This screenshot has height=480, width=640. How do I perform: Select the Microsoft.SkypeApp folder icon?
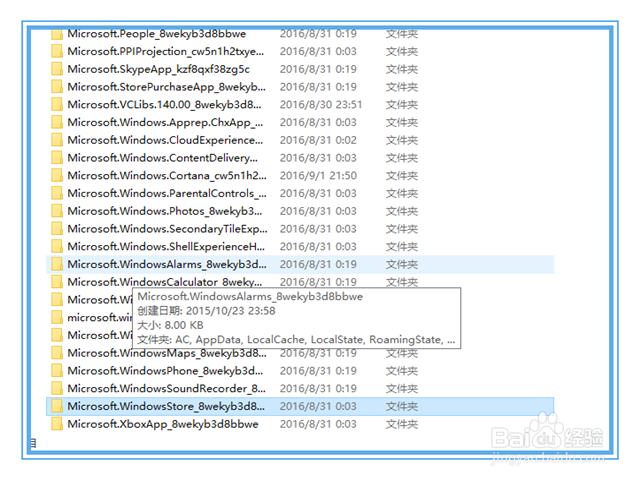pyautogui.click(x=57, y=69)
